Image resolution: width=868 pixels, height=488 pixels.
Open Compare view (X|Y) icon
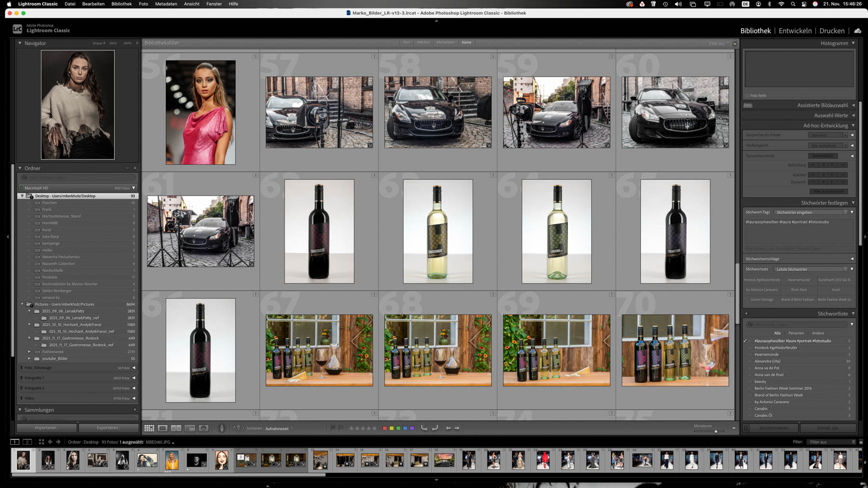pos(176,428)
